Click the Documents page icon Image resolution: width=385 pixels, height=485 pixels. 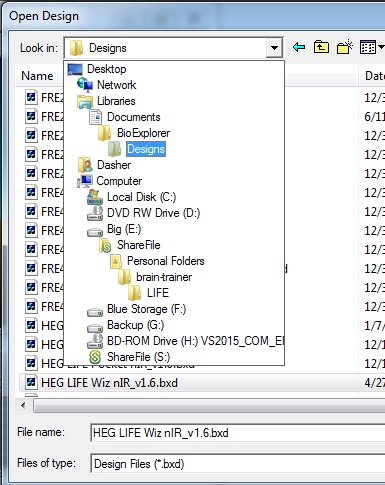point(95,117)
